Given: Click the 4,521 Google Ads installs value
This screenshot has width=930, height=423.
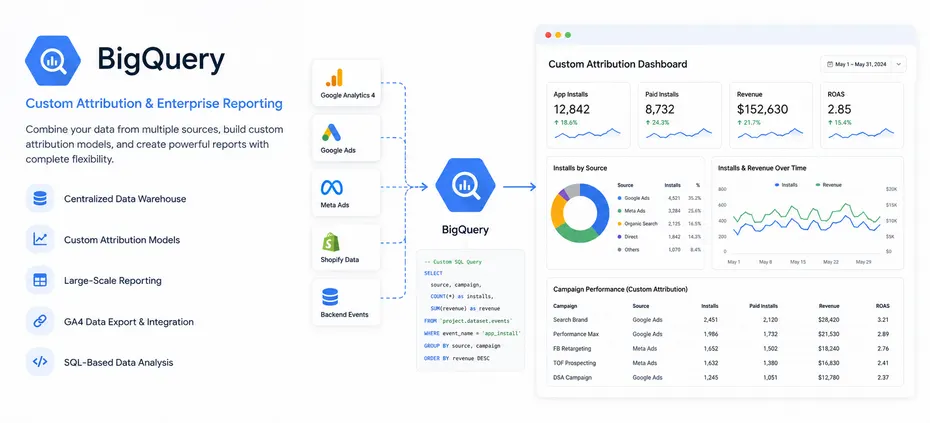Looking at the screenshot, I should [674, 198].
